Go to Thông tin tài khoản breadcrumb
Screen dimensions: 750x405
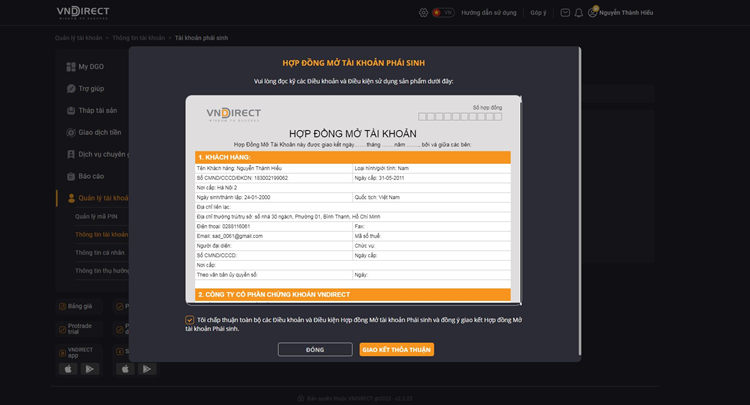tap(138, 38)
